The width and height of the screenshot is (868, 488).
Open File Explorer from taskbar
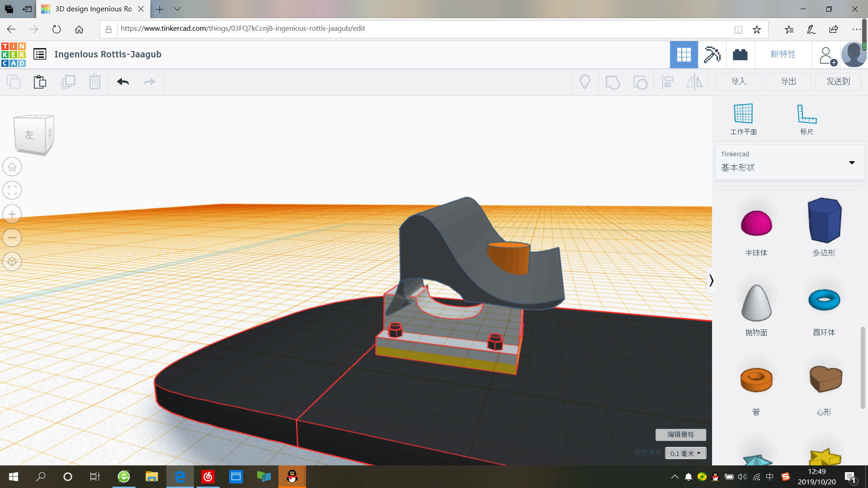coord(151,477)
